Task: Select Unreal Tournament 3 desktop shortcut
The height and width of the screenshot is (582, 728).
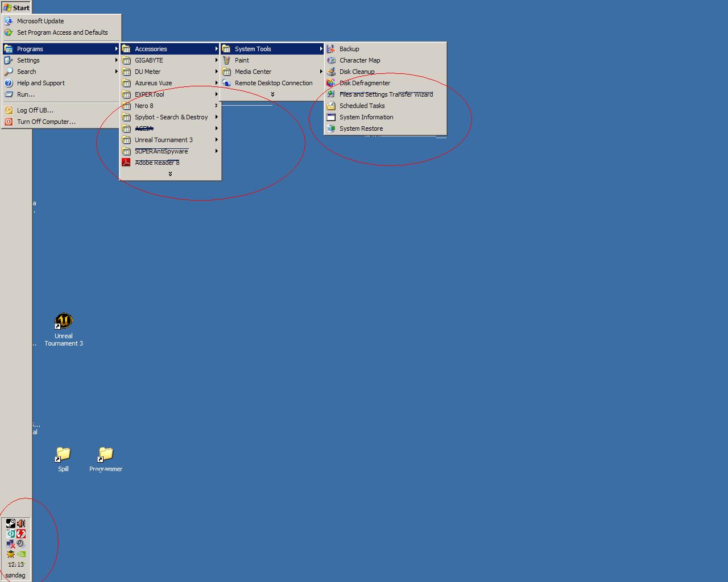Action: (64, 329)
